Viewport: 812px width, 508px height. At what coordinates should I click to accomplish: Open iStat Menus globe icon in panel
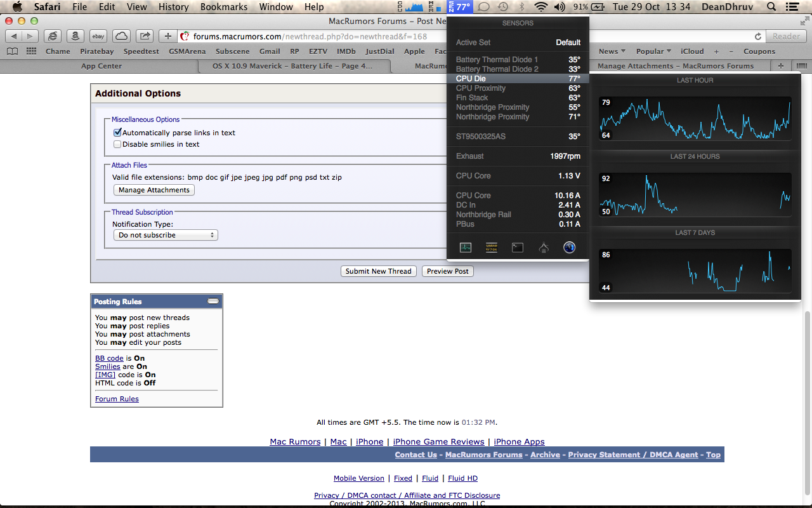(569, 248)
